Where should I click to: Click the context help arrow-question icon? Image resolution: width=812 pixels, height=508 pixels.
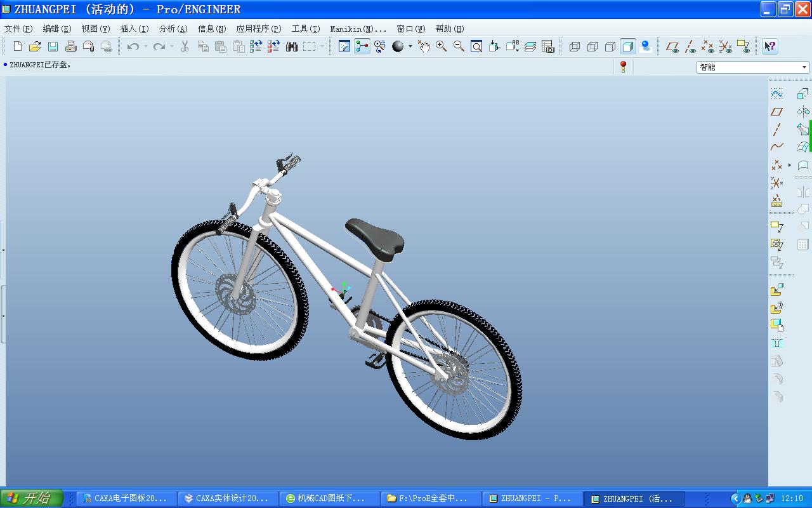[769, 46]
